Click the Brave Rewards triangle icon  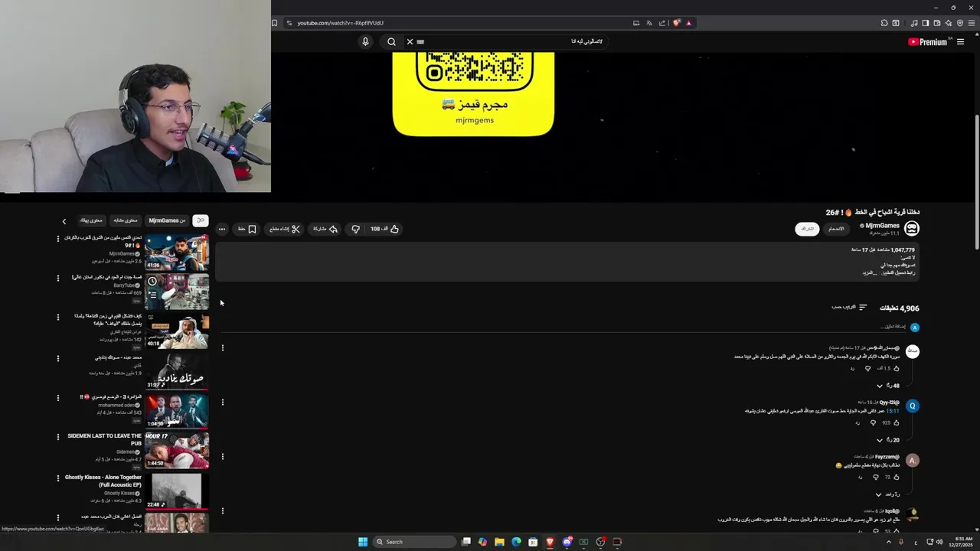click(x=688, y=23)
